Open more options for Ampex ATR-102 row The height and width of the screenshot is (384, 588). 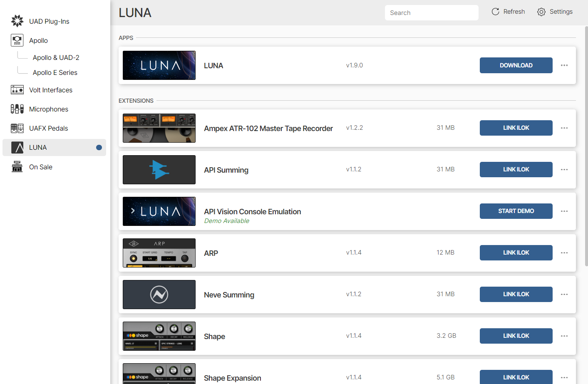564,128
